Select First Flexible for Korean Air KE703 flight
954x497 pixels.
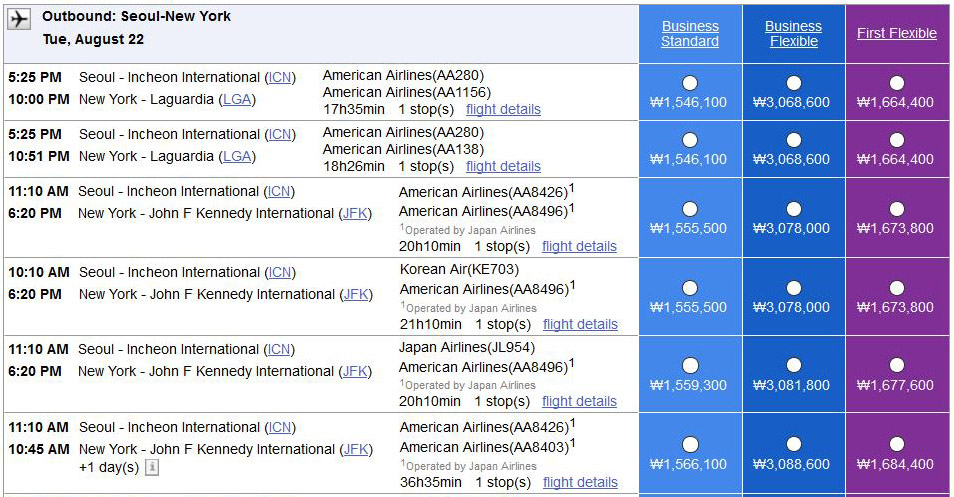[897, 288]
